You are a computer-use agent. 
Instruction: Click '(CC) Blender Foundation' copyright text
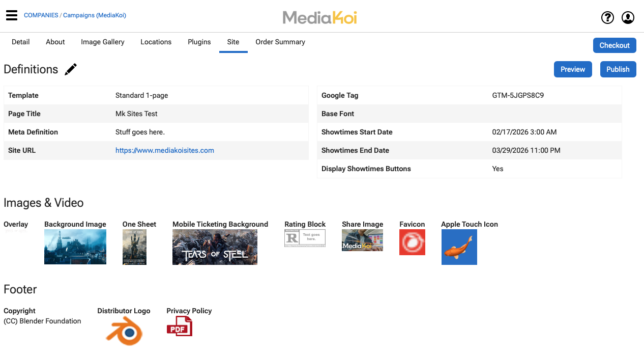click(x=42, y=321)
